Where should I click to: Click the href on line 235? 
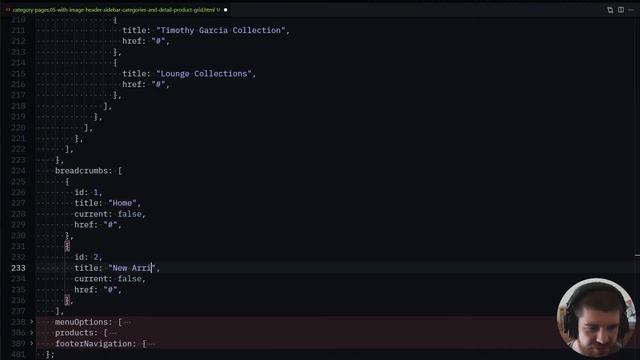pos(98,289)
